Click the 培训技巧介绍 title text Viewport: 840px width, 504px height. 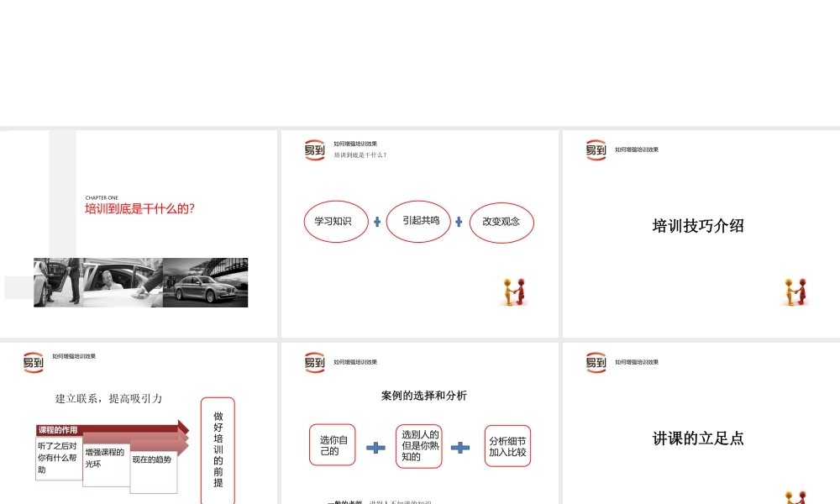tap(697, 226)
